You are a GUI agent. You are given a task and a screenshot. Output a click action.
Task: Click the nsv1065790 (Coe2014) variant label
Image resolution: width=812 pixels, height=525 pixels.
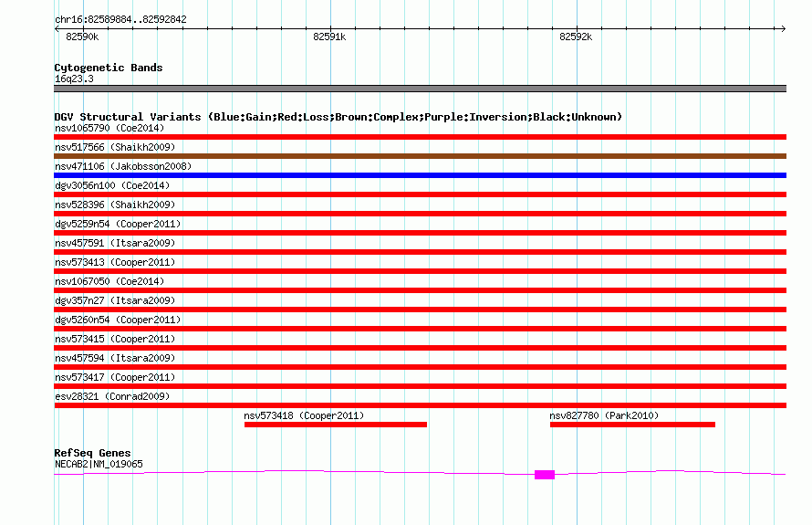109,128
